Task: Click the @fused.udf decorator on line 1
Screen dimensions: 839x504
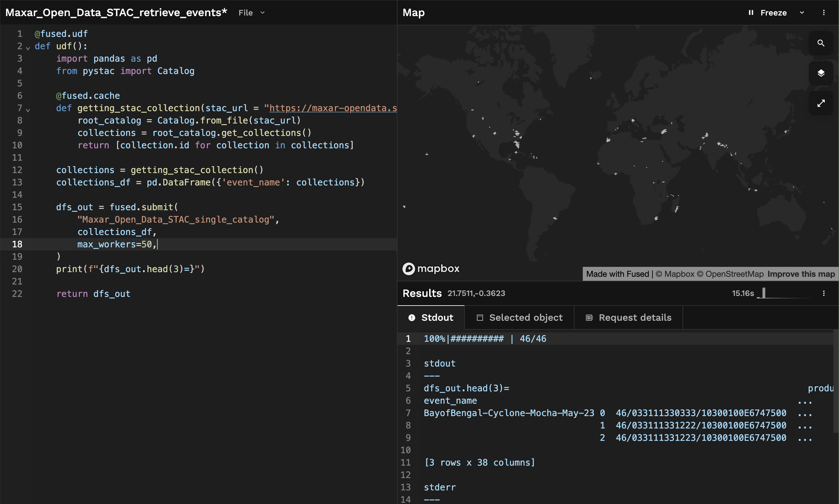Action: point(61,34)
